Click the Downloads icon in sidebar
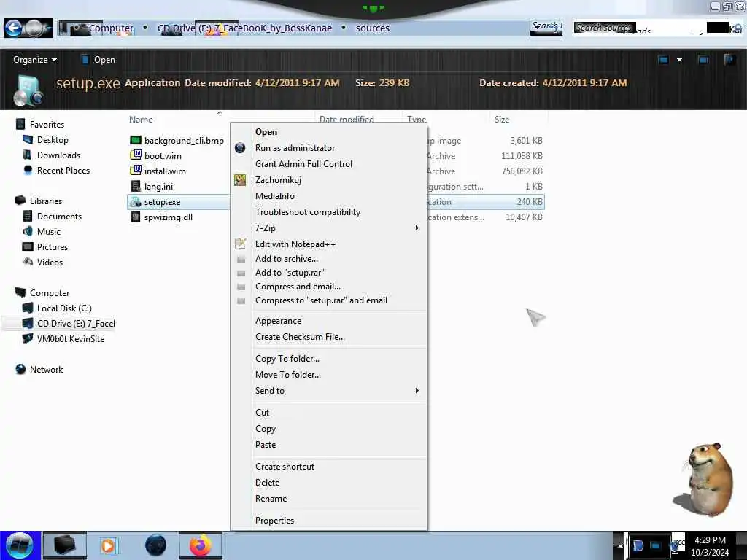 coord(28,155)
